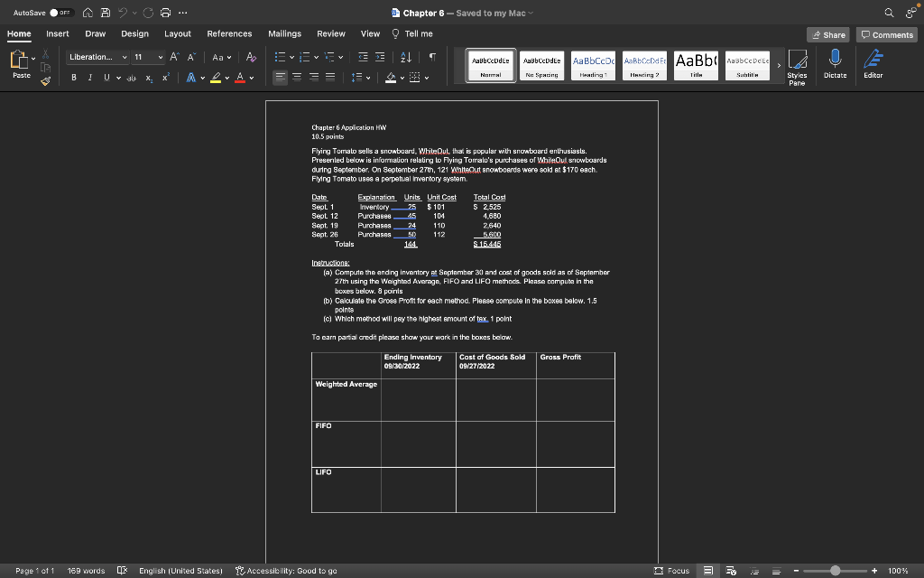Open the Paste options dropdown arrow

pyautogui.click(x=33, y=59)
